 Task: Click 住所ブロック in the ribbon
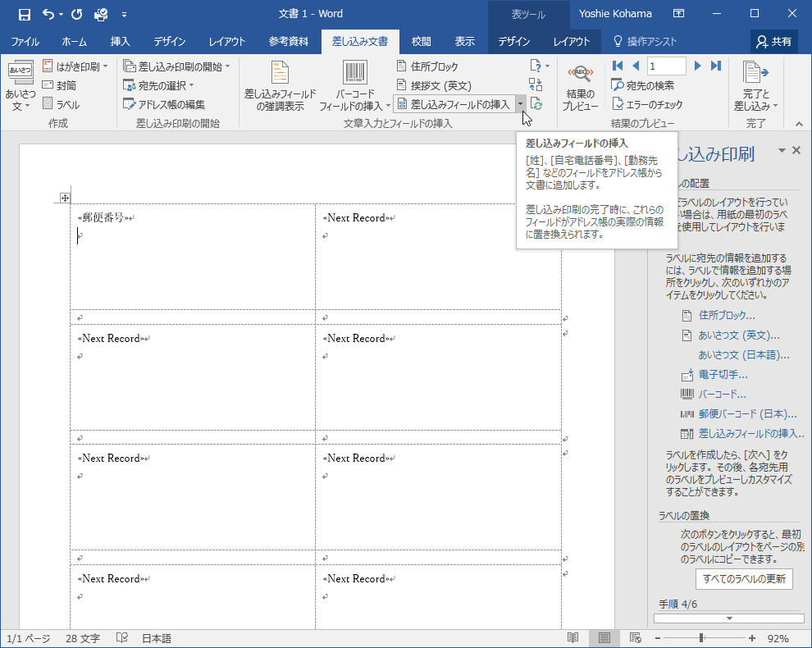428,66
